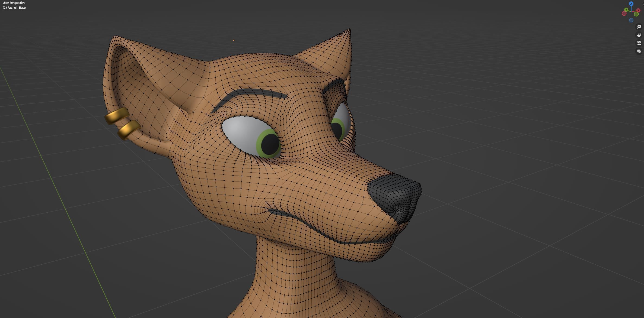This screenshot has height=318, width=644.
Task: Click the hollow blue negative Z axis circle
Action: (631, 20)
